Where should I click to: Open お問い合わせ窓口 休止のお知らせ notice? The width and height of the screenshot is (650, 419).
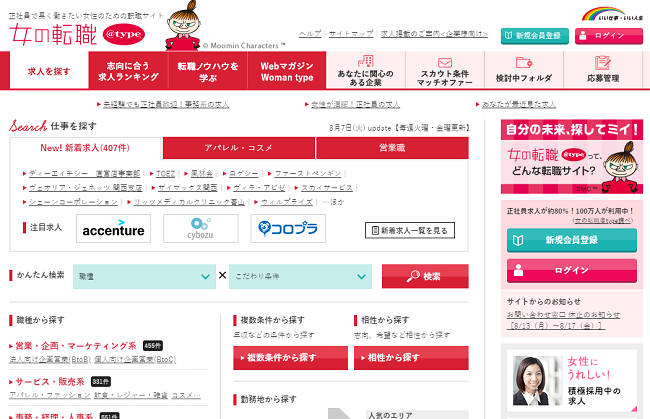click(x=563, y=320)
